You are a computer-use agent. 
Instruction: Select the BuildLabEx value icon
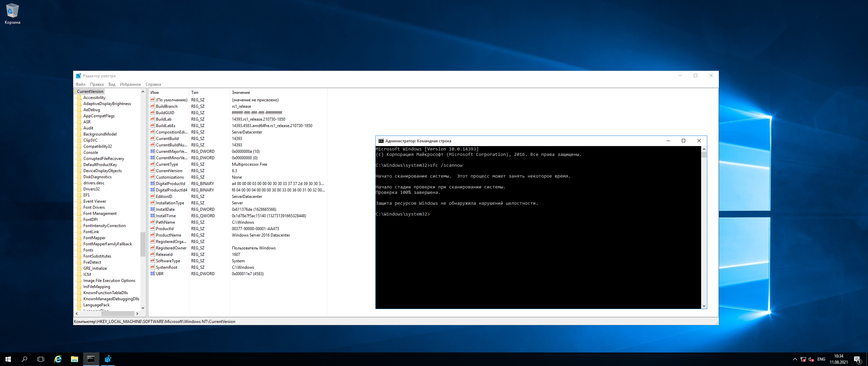tap(153, 126)
